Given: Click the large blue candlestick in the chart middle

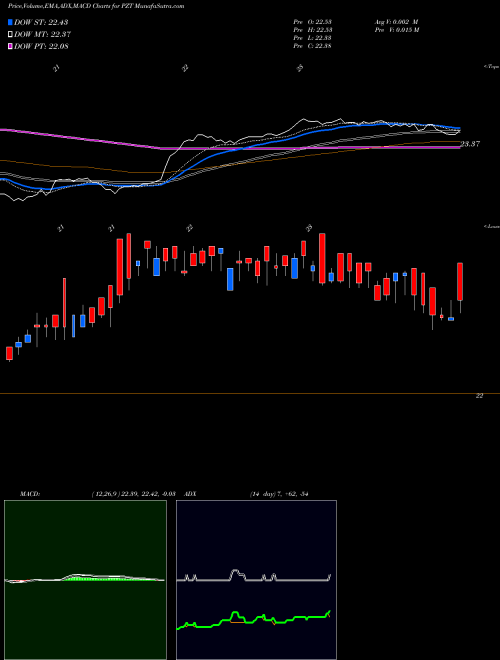Looking at the screenshot, I should tap(230, 279).
